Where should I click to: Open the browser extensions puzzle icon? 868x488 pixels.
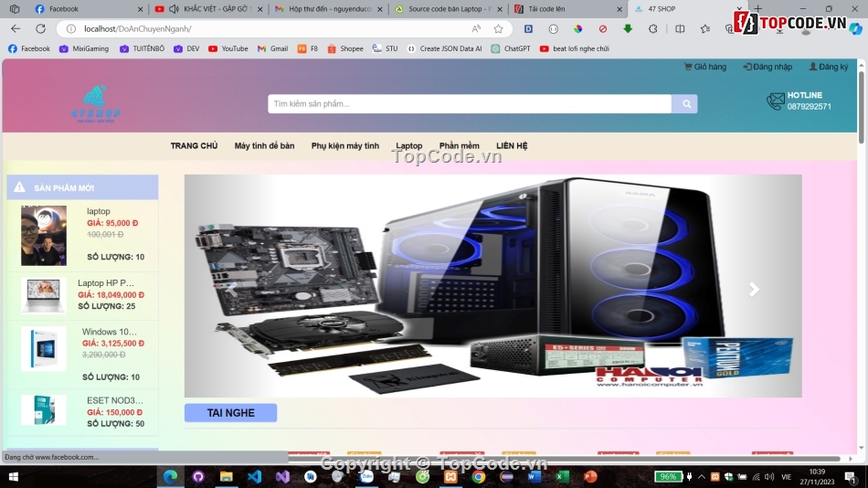point(652,29)
